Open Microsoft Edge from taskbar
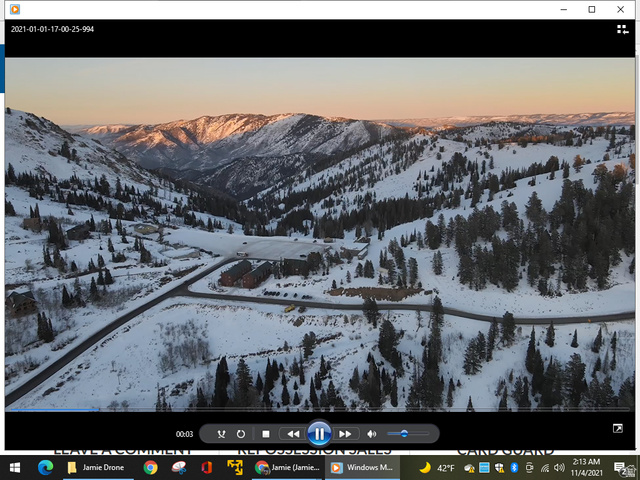 (45, 467)
